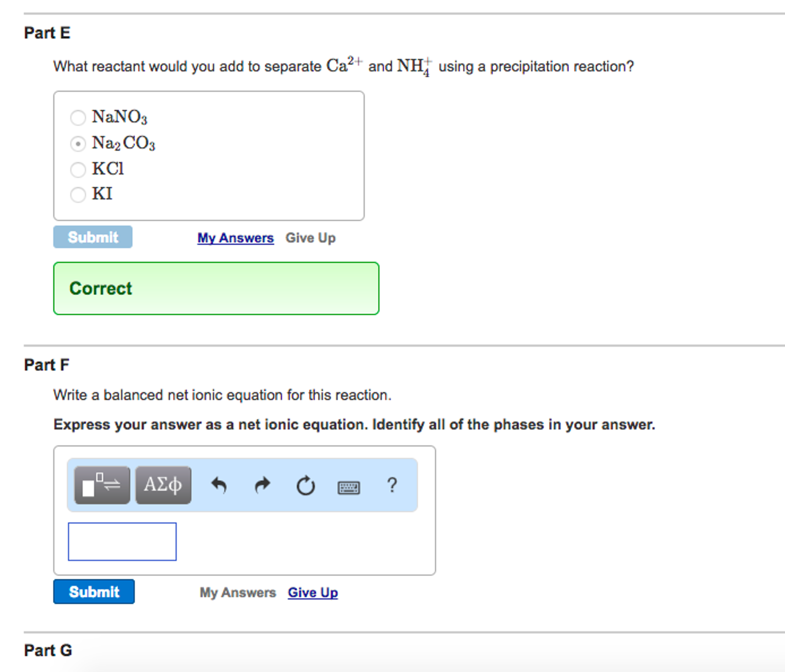Give Up on Part E question
This screenshot has height=672, width=785.
310,238
